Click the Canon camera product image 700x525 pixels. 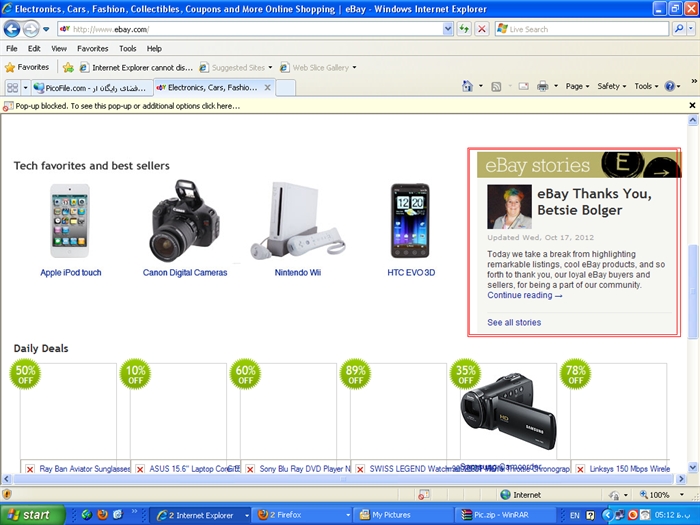click(x=184, y=221)
